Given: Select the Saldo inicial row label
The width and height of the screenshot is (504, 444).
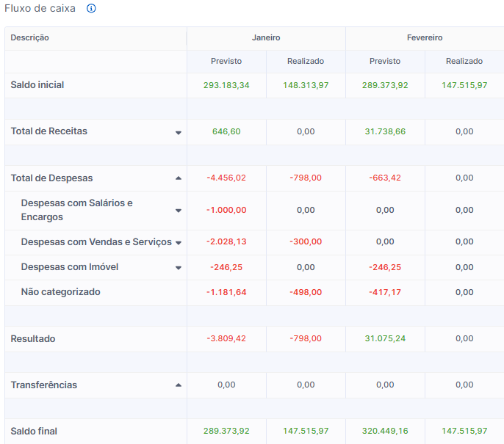Looking at the screenshot, I should [37, 84].
